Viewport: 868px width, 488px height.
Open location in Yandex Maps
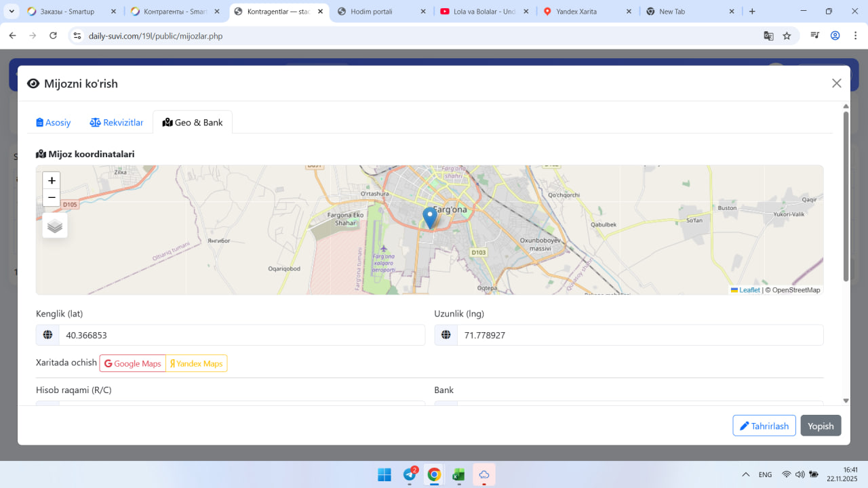(197, 364)
